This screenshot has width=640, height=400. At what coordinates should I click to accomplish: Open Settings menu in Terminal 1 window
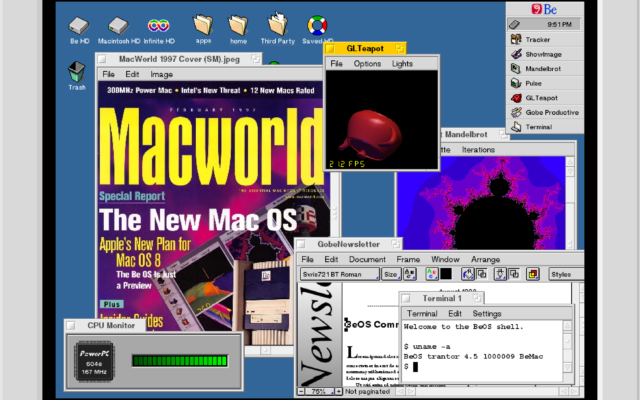(487, 313)
